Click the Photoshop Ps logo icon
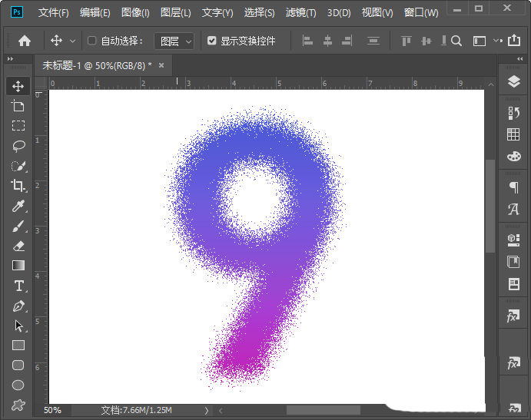 coord(17,12)
